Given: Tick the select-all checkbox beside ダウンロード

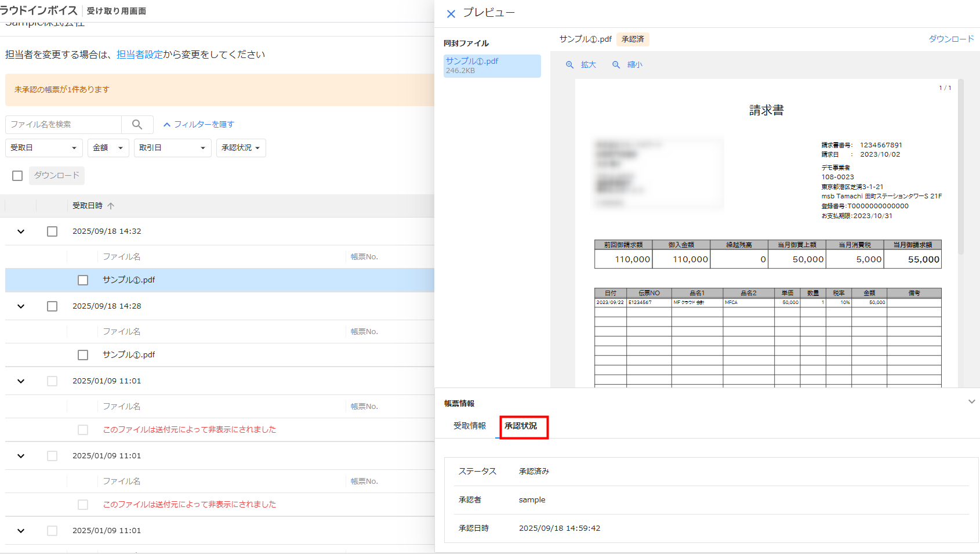Looking at the screenshot, I should [17, 176].
